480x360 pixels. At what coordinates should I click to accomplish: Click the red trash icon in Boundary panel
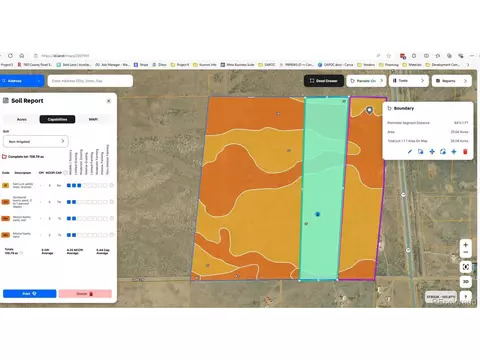[x=465, y=152]
